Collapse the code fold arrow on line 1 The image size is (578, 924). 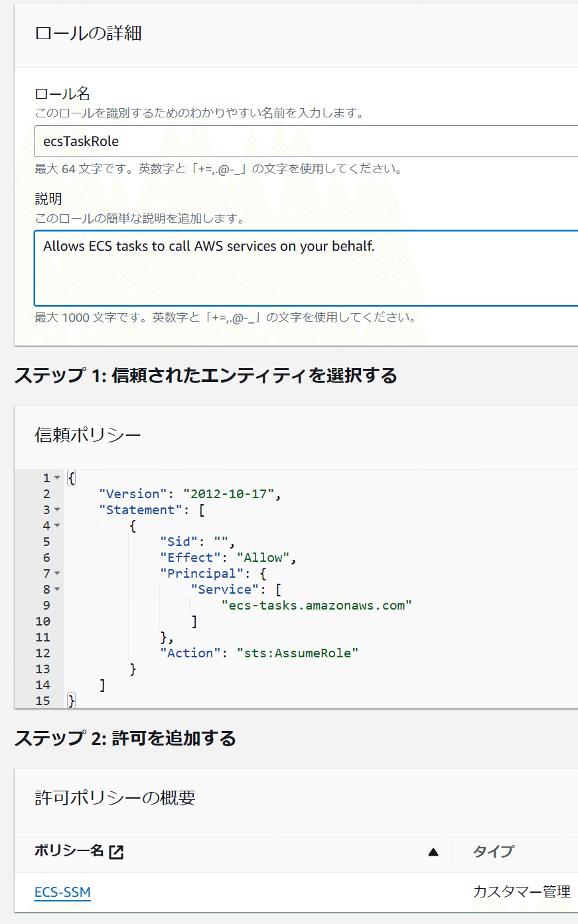pyautogui.click(x=57, y=478)
